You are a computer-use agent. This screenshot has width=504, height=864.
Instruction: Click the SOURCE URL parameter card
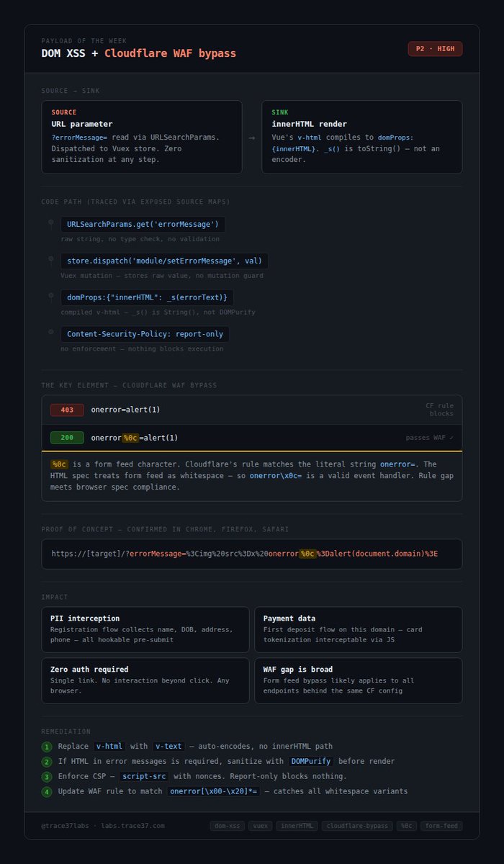click(x=142, y=137)
